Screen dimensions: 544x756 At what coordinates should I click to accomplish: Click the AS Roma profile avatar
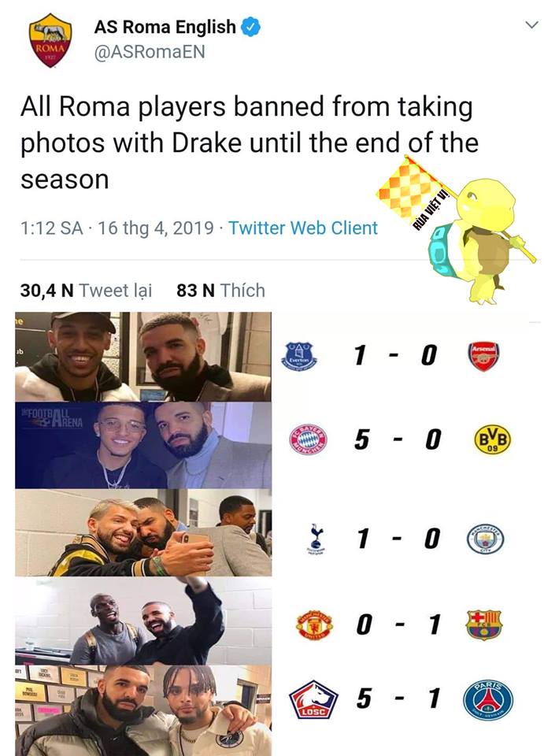click(50, 40)
